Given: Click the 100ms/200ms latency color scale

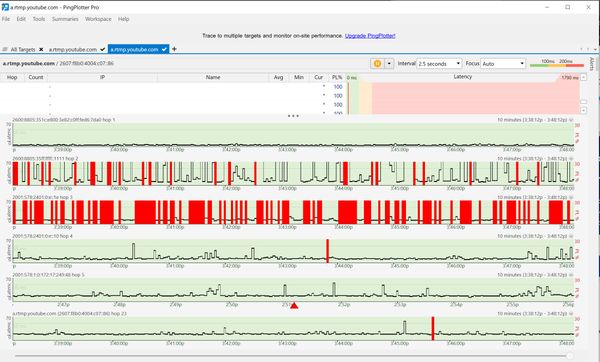Looking at the screenshot, I should tap(557, 64).
